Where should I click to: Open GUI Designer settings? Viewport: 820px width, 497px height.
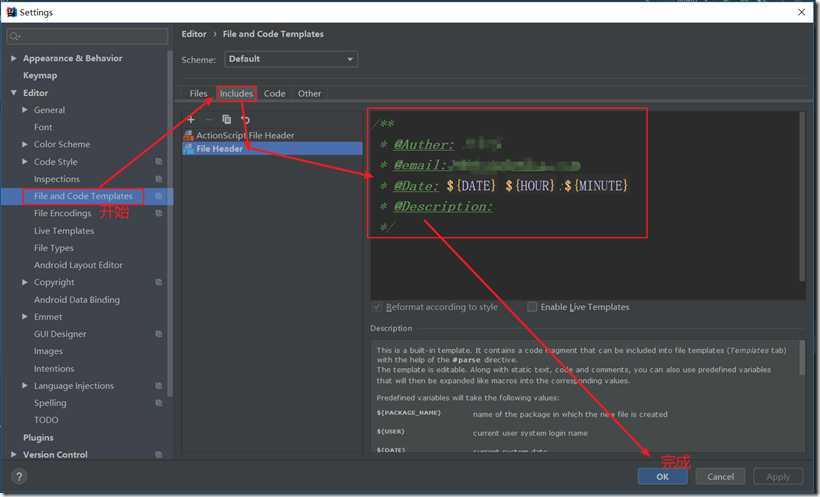[x=60, y=334]
